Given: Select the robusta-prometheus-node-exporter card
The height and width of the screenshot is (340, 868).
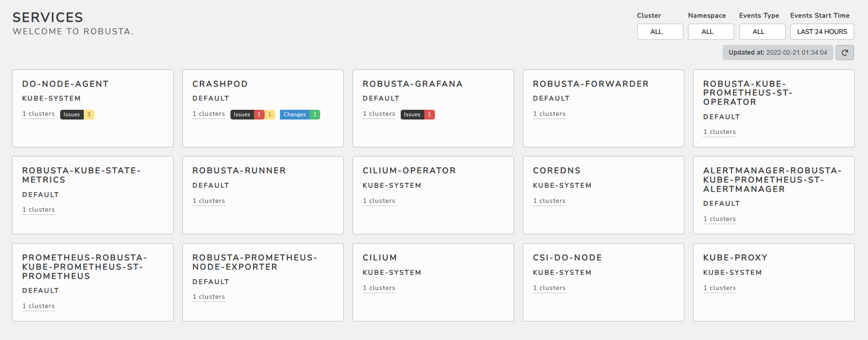Looking at the screenshot, I should pos(262,282).
